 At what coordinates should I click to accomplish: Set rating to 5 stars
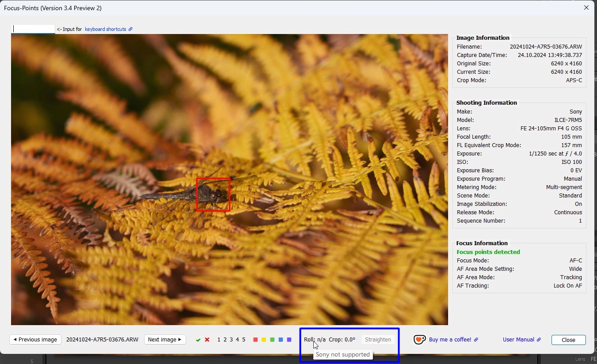[243, 340]
